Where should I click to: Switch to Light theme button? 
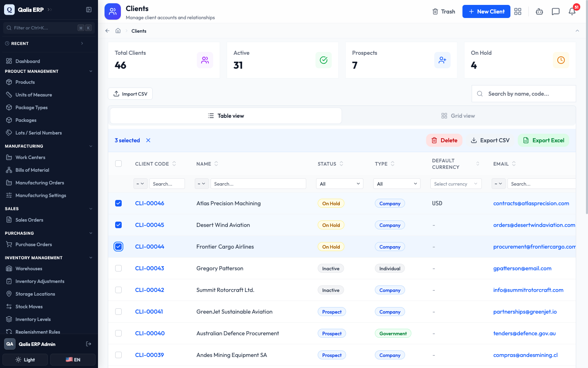tap(25, 360)
